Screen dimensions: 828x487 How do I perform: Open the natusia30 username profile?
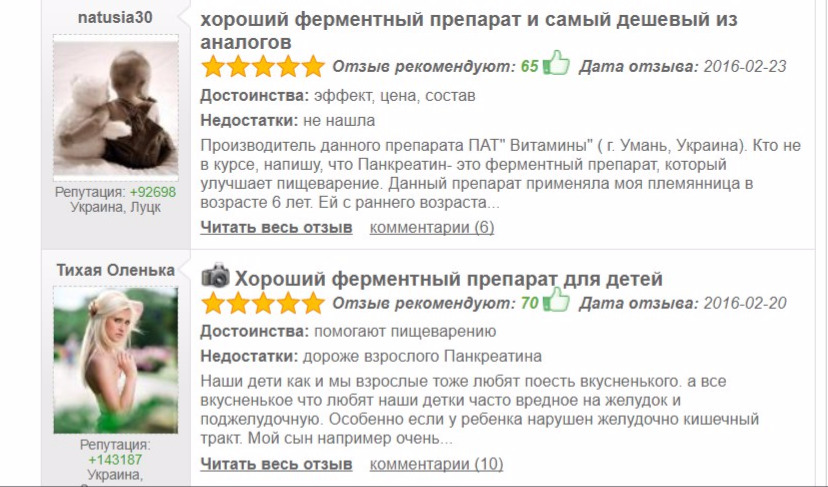(x=115, y=17)
